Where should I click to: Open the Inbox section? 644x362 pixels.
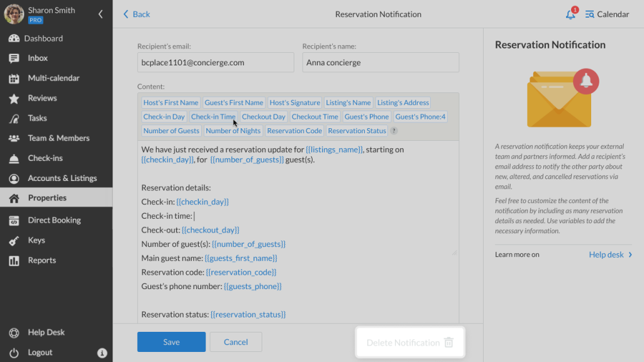[38, 58]
